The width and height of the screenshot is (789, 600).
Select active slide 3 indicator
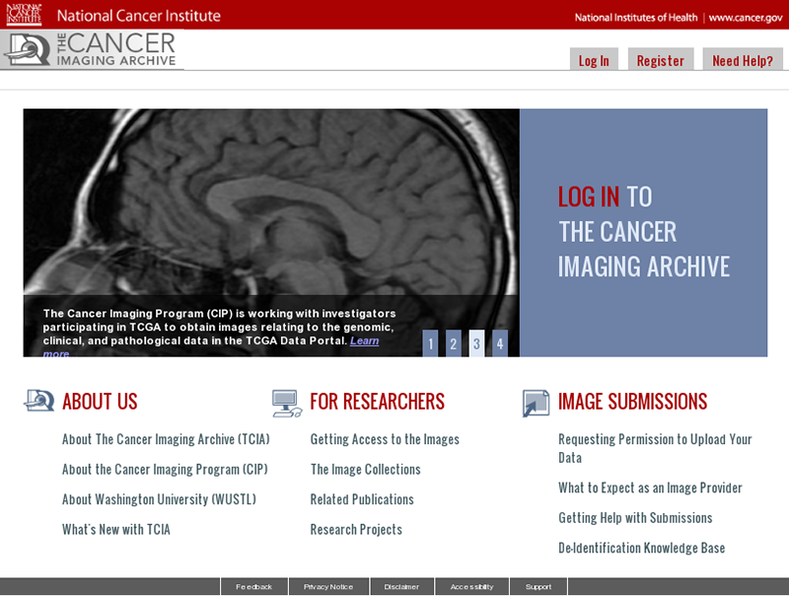[477, 343]
